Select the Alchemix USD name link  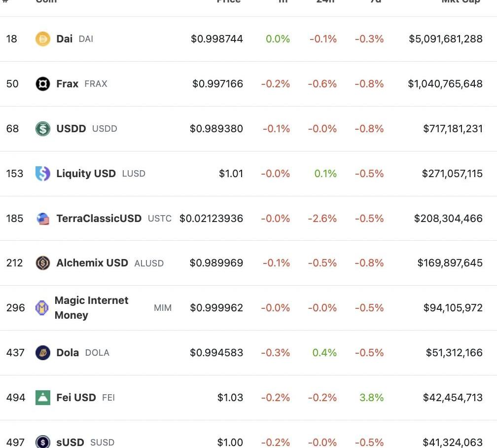click(x=92, y=263)
